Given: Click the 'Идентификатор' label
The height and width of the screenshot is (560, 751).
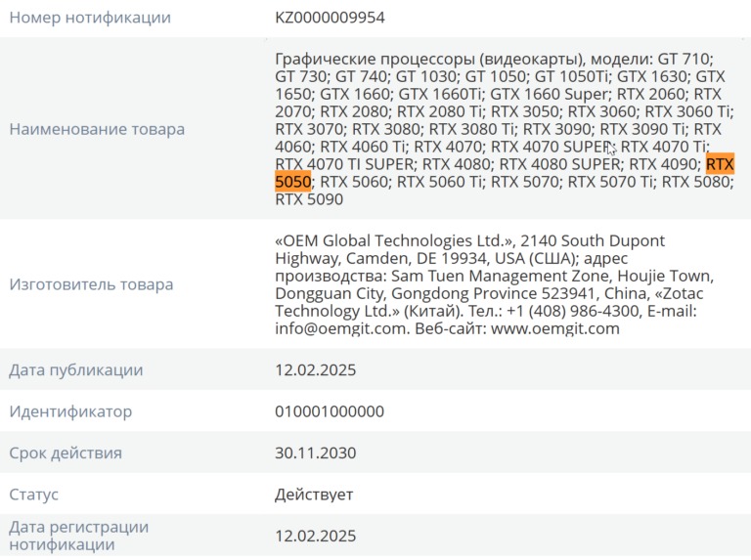Looking at the screenshot, I should click(x=70, y=411).
